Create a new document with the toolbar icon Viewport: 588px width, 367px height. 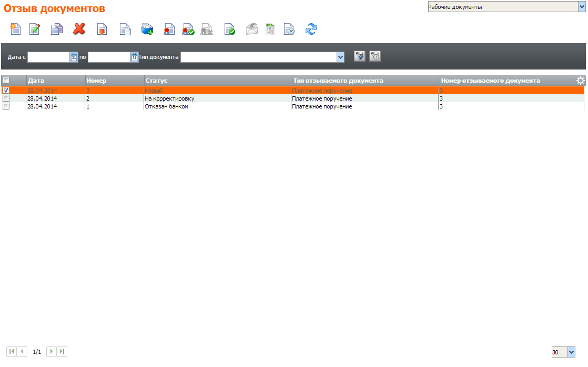coord(15,29)
